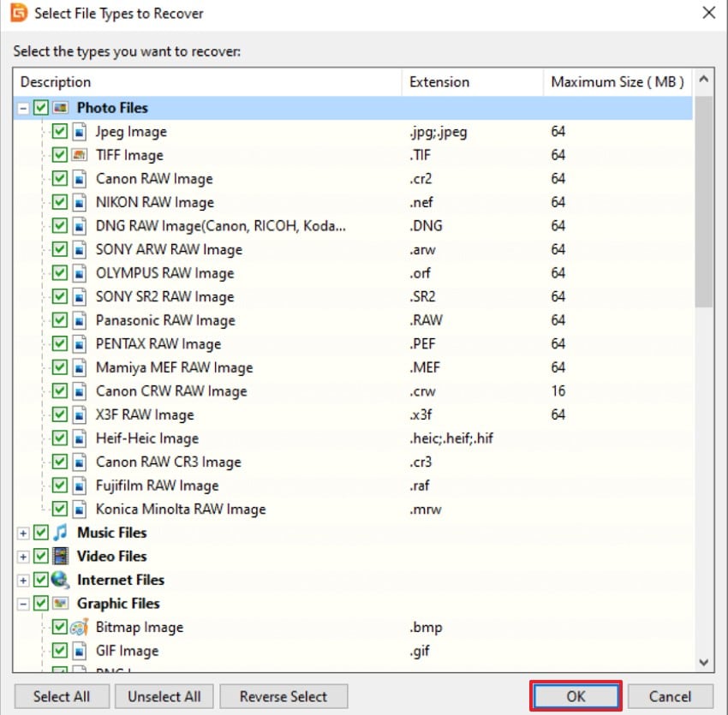
Task: Click the Graphic Files category icon
Action: [60, 604]
